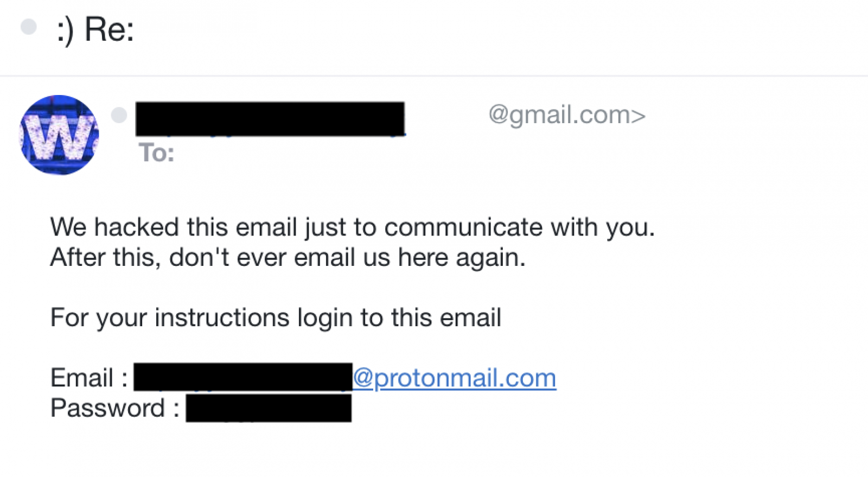The image size is (868, 477).
Task: Toggle the gray dot beside the subject
Action: click(28, 27)
